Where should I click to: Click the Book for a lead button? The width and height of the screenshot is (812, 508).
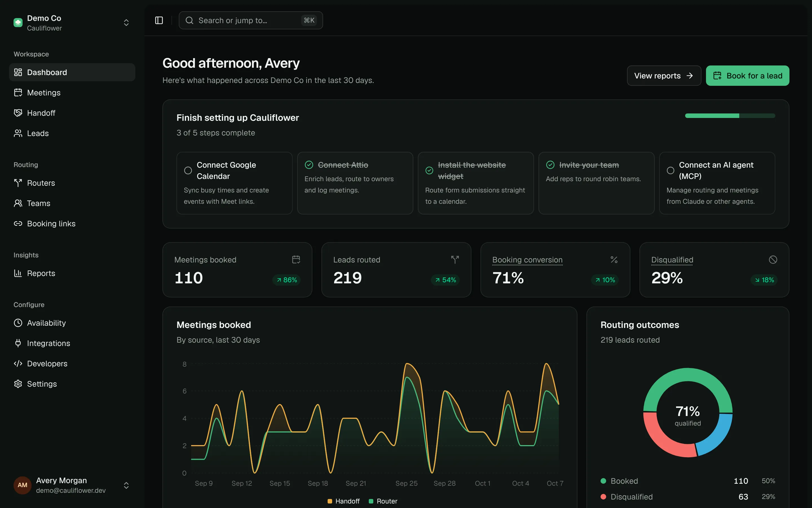pyautogui.click(x=748, y=76)
